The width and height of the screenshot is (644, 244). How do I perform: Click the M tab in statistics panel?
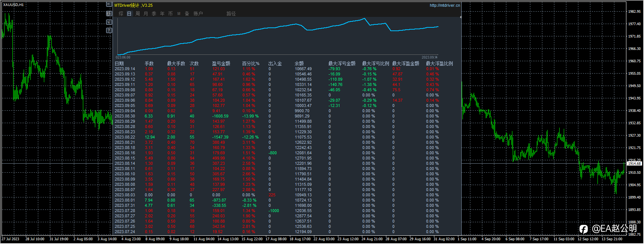click(179, 14)
